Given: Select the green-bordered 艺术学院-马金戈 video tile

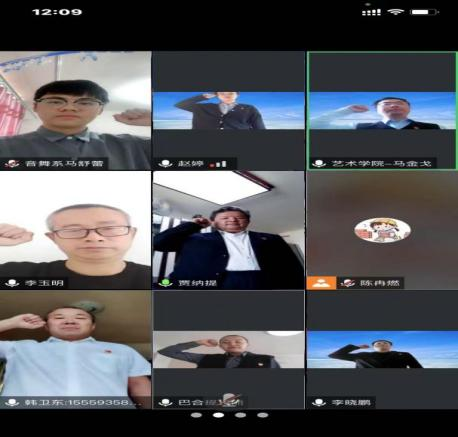Looking at the screenshot, I should 382,111.
